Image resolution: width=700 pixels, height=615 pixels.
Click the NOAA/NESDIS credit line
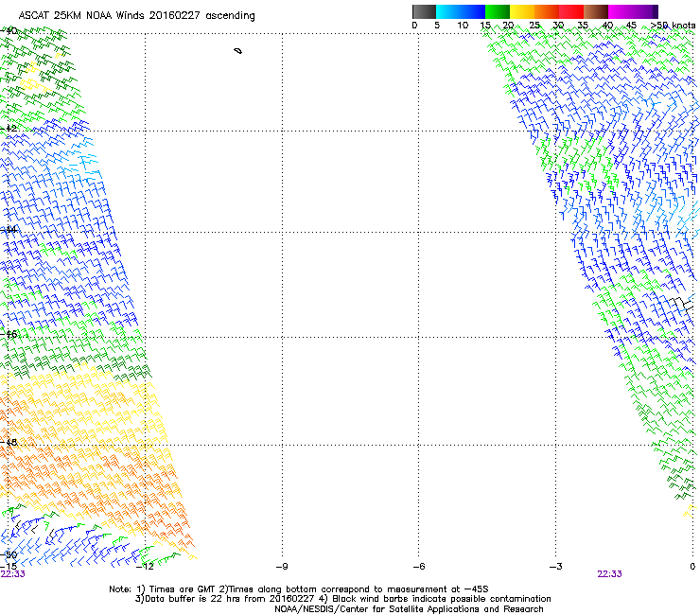click(x=409, y=609)
